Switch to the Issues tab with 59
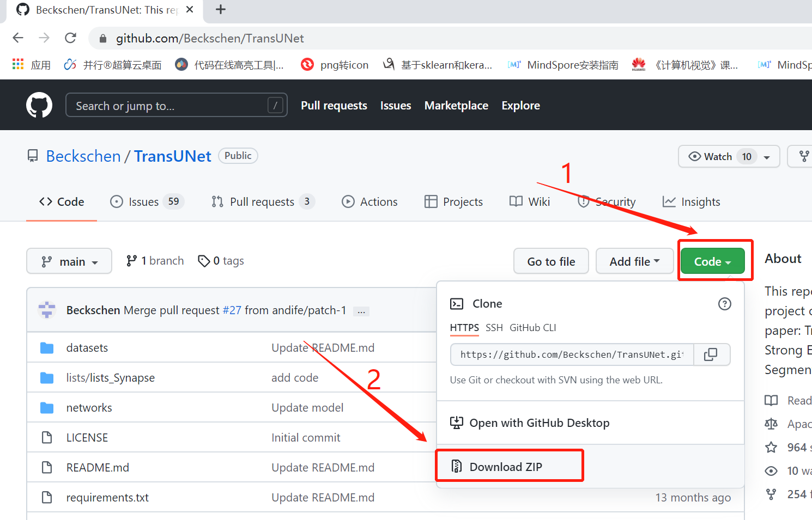Screen dimensions: 812x520 coord(147,202)
